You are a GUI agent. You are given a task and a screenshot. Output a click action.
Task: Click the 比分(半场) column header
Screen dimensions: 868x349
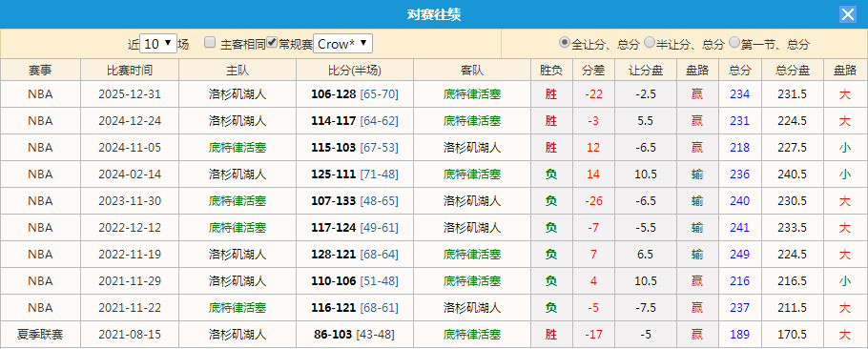tap(354, 71)
